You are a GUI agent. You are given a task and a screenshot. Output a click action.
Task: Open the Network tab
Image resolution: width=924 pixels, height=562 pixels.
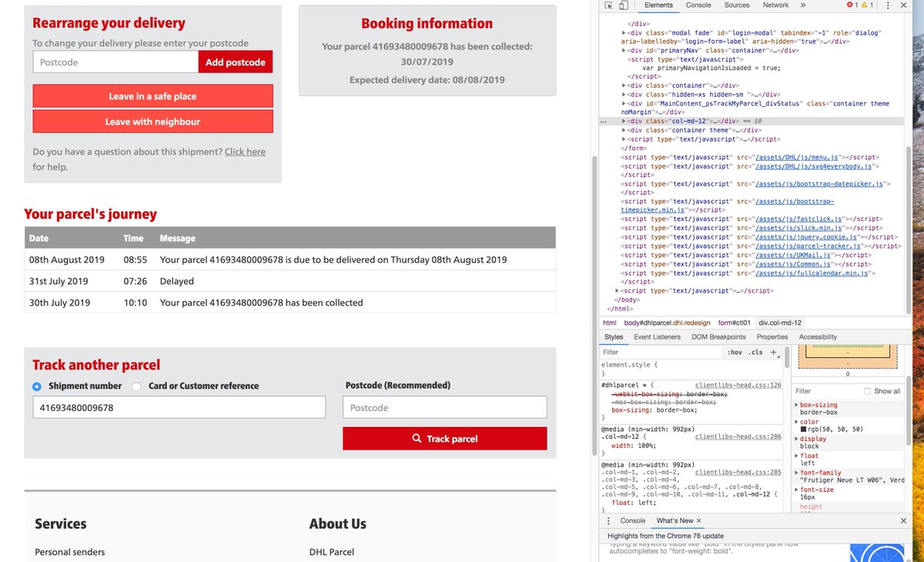pyautogui.click(x=775, y=5)
